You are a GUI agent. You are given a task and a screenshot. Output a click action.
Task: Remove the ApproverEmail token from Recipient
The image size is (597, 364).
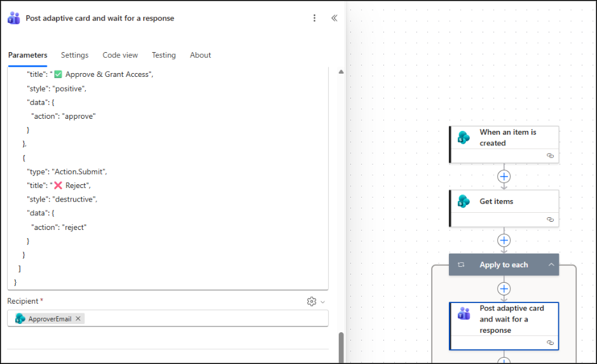point(78,319)
